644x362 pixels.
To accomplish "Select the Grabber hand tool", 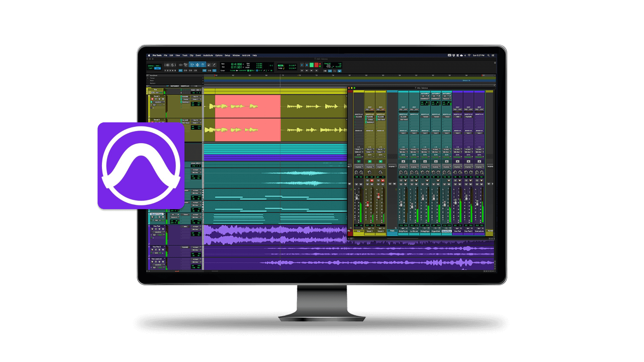I will [x=203, y=65].
